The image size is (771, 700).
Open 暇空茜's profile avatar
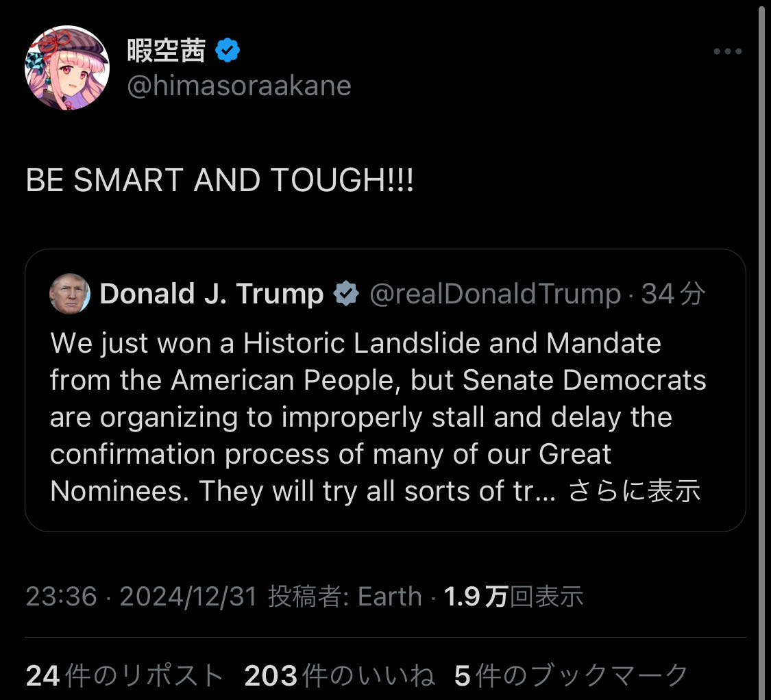pyautogui.click(x=67, y=68)
